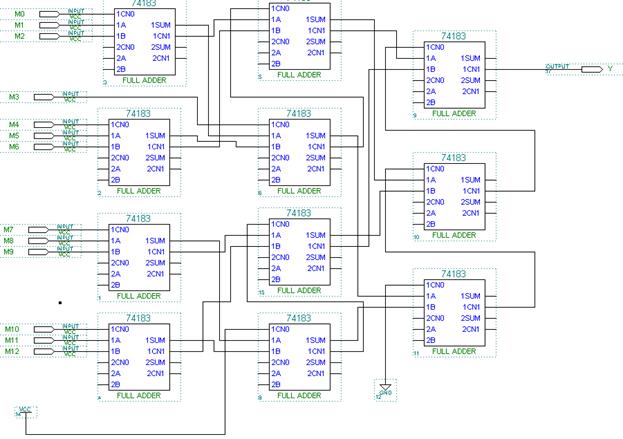Select the M3 input pin symbol

pyautogui.click(x=44, y=97)
